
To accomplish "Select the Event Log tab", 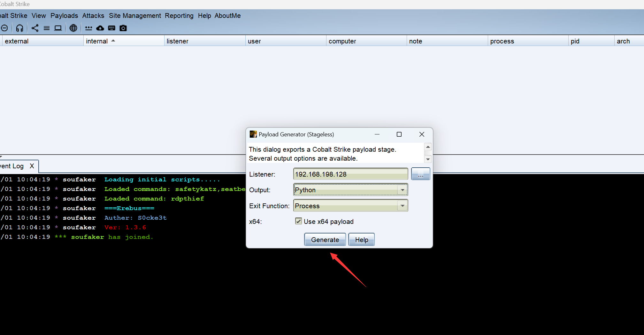I will [12, 166].
